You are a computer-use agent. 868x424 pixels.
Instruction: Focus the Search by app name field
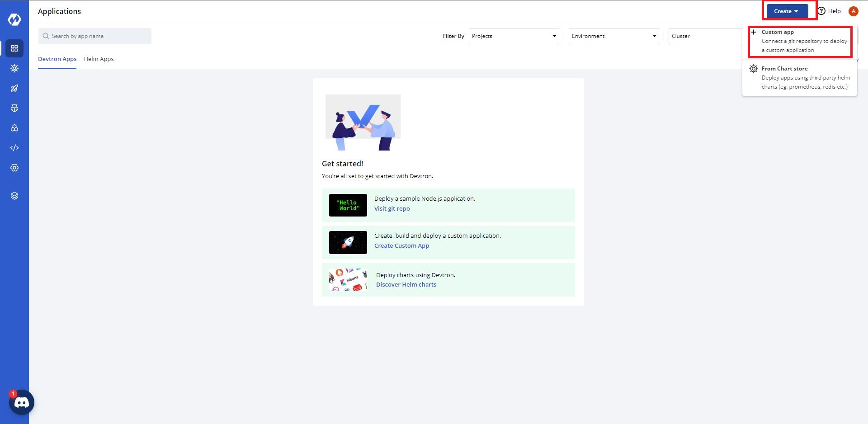click(x=95, y=36)
